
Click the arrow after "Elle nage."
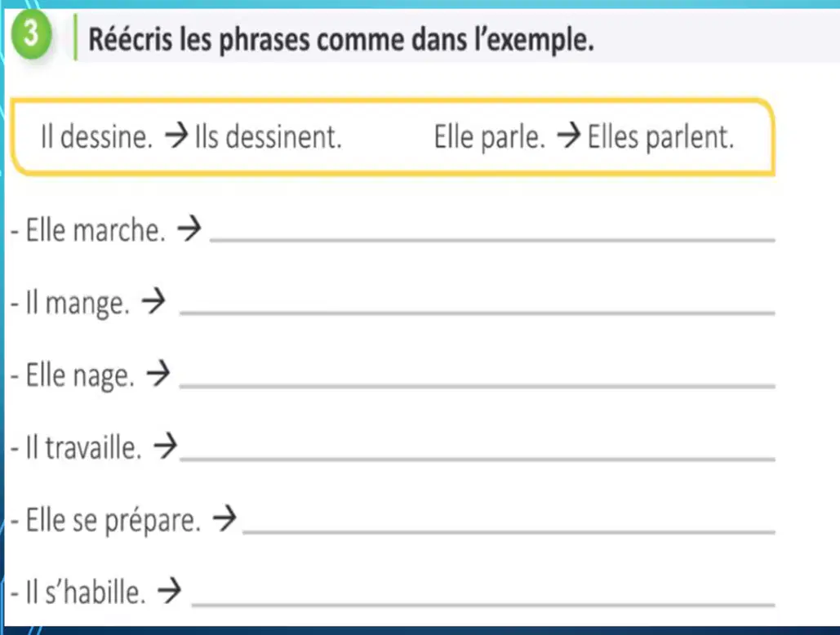click(158, 374)
